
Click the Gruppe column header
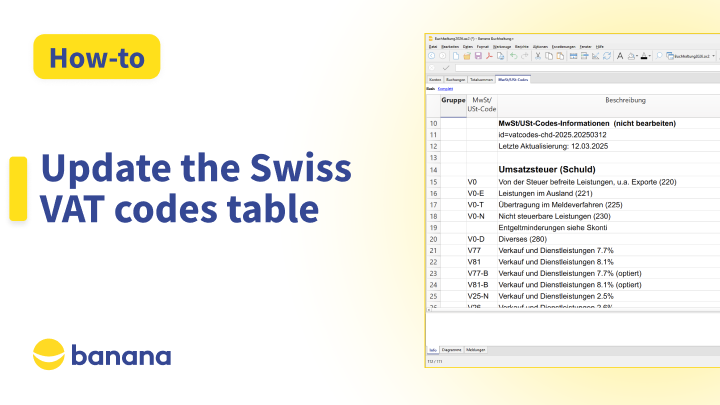pyautogui.click(x=453, y=106)
